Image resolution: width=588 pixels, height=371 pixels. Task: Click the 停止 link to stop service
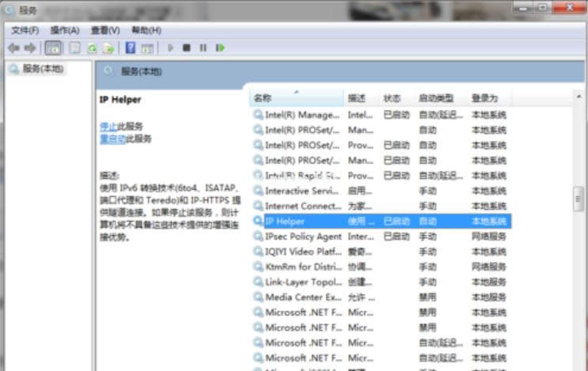[108, 126]
